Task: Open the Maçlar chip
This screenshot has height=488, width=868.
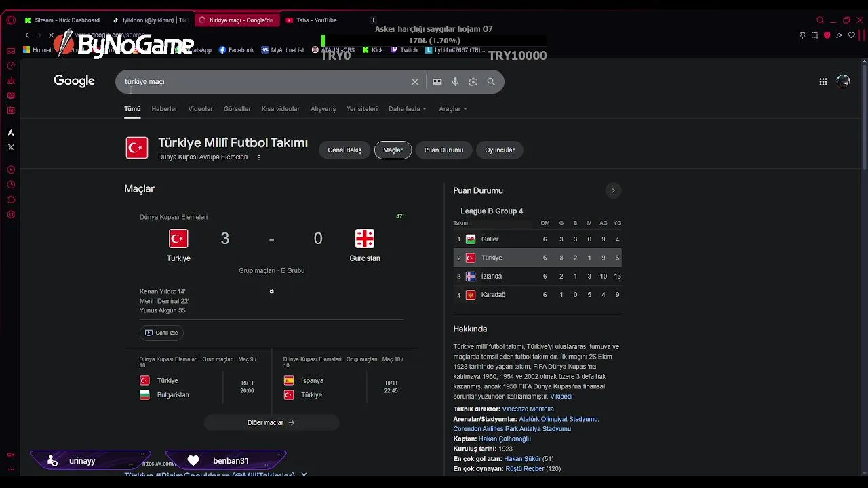Action: pos(393,150)
